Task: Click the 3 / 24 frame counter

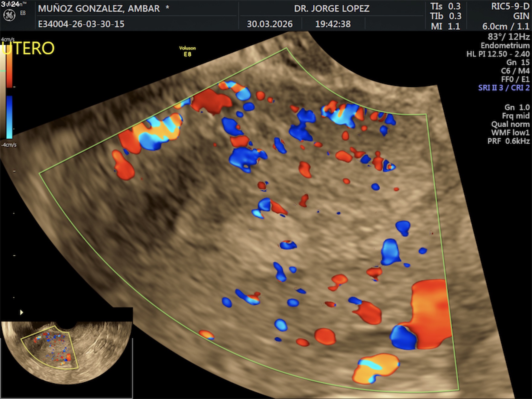Action: 10,4
